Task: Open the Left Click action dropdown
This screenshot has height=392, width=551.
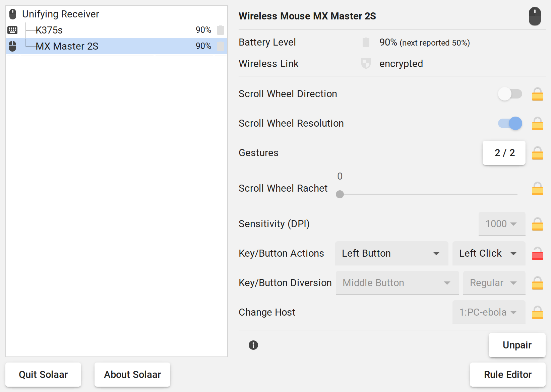Action: 489,253
